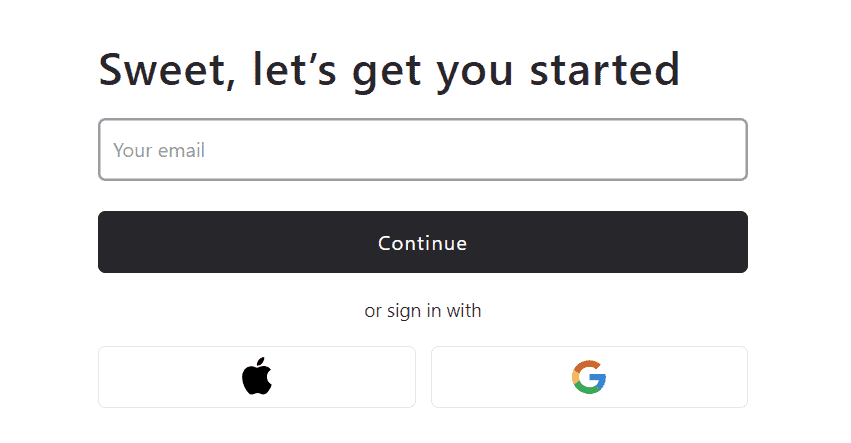The image size is (851, 443).
Task: Open Apple authentication option
Action: point(257,377)
